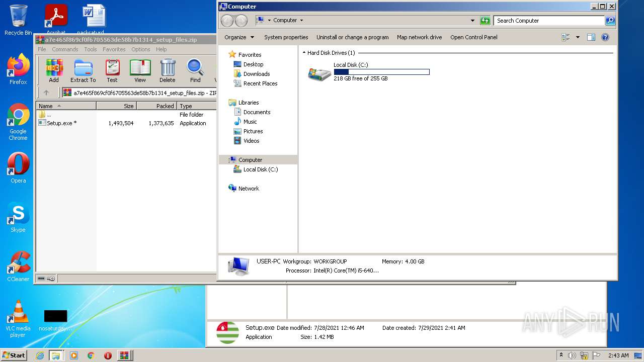
Task: Open the Tools menu in WinRAR
Action: pyautogui.click(x=91, y=49)
